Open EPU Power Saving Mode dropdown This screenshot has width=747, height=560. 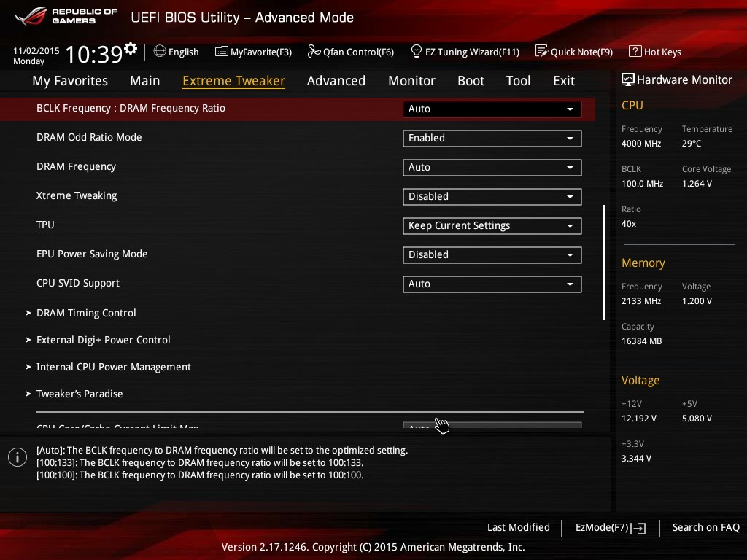pos(492,254)
